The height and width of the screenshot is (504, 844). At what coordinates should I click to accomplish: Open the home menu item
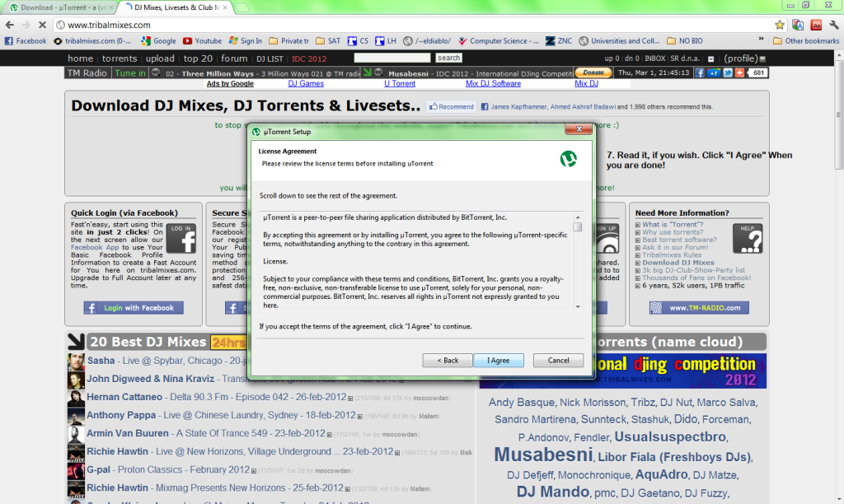[x=80, y=58]
